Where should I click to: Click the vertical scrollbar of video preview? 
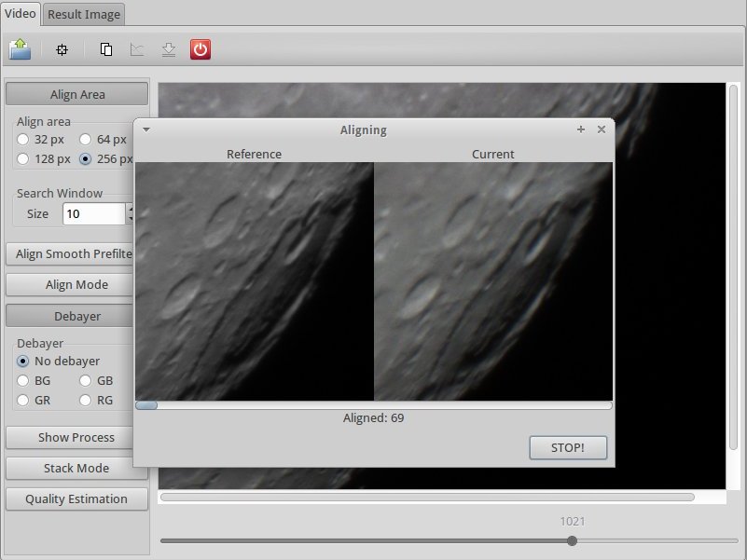pyautogui.click(x=734, y=266)
